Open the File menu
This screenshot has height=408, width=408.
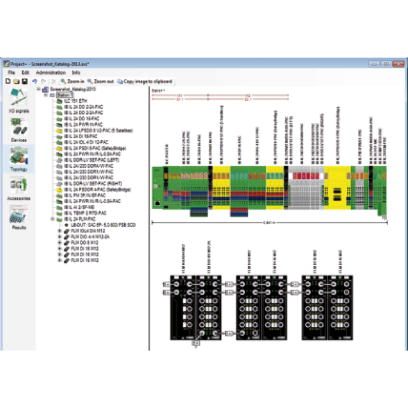coord(11,72)
